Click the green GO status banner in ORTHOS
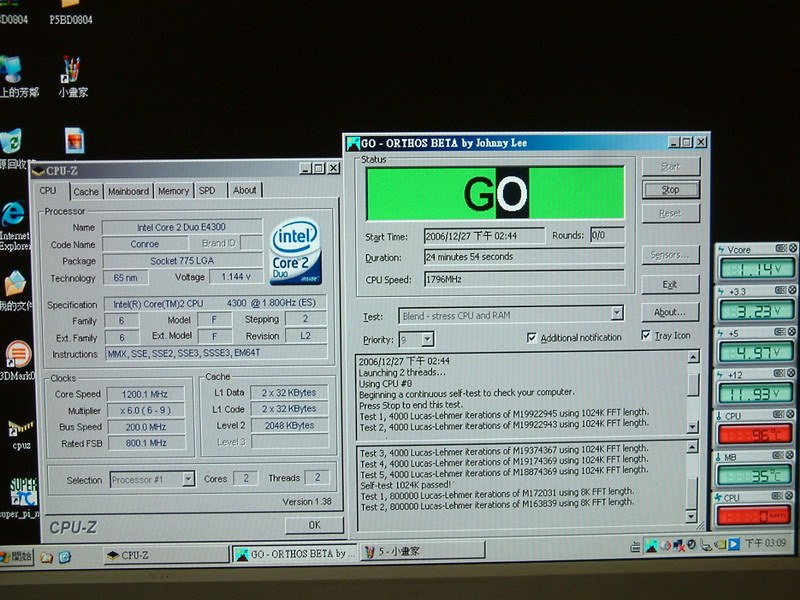Image resolution: width=800 pixels, height=600 pixels. click(x=495, y=193)
